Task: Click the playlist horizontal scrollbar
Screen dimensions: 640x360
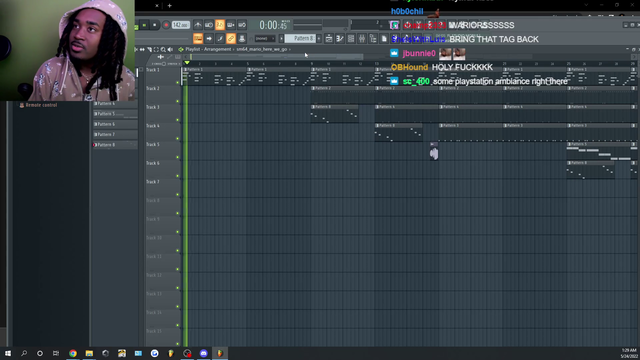Action: [x=277, y=57]
